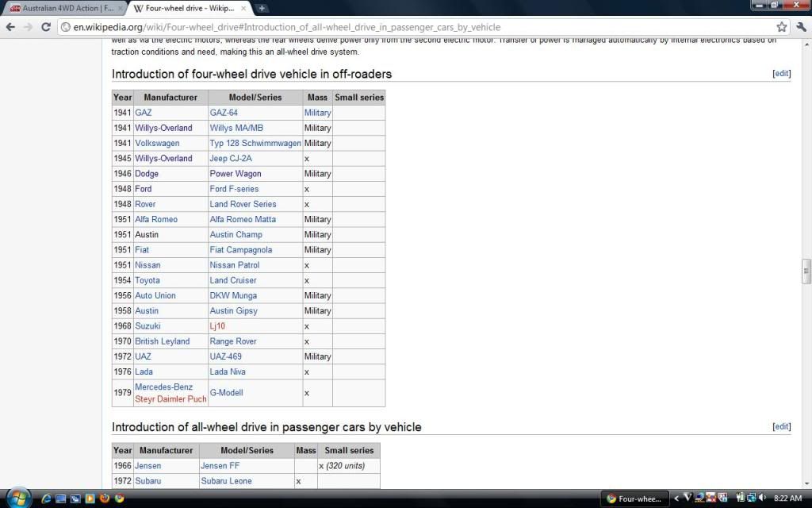Viewport: 812px width, 508px height.
Task: Open the Auto Union link
Action: pos(155,295)
